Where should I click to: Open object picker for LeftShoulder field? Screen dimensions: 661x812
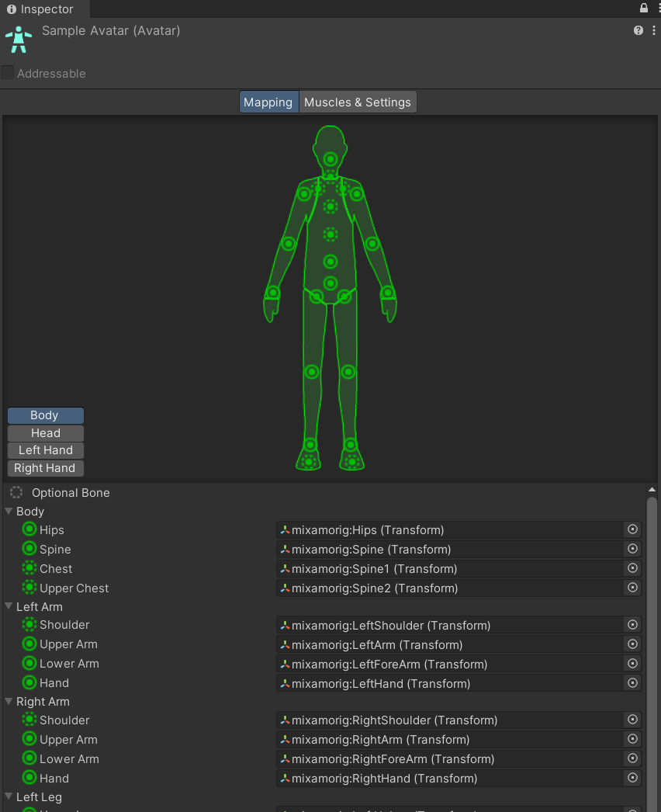click(x=632, y=625)
